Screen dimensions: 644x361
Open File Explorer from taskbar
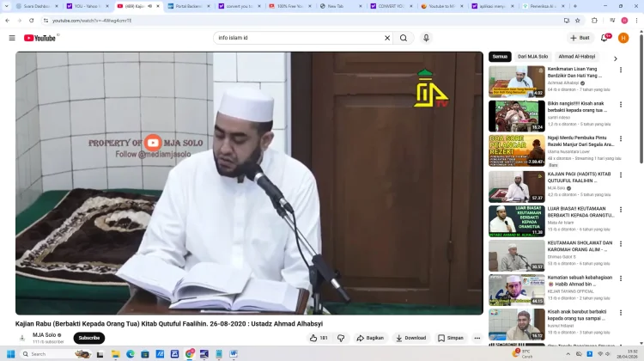point(115,354)
